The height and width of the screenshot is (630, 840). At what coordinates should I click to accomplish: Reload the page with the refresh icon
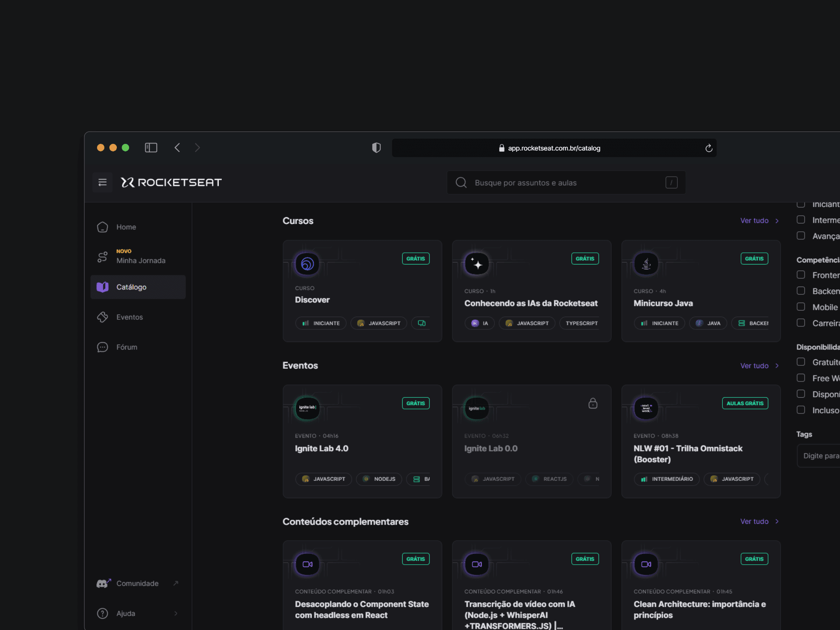click(709, 148)
